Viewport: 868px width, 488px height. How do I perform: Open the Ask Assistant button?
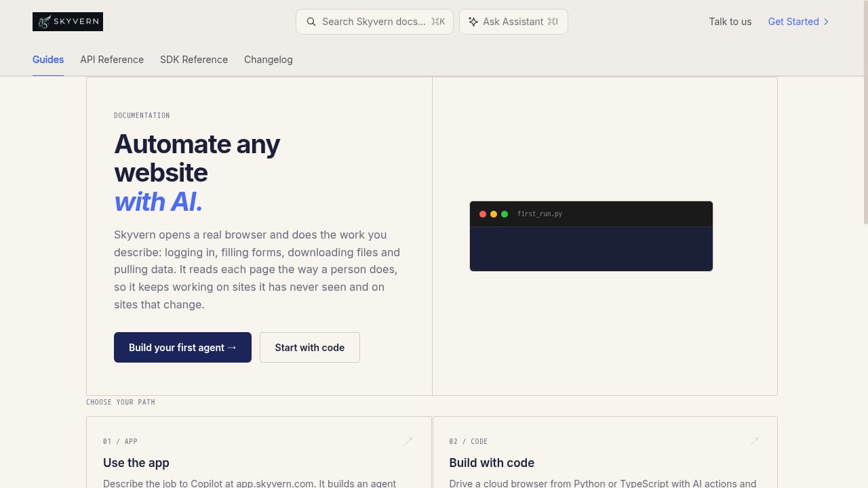click(513, 22)
